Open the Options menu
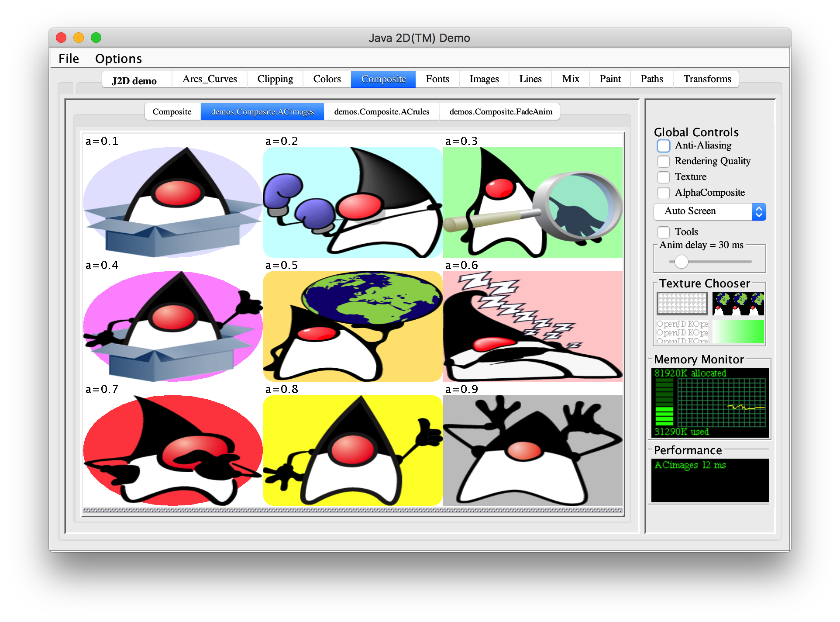Screen dimensions: 840x622 pos(118,59)
